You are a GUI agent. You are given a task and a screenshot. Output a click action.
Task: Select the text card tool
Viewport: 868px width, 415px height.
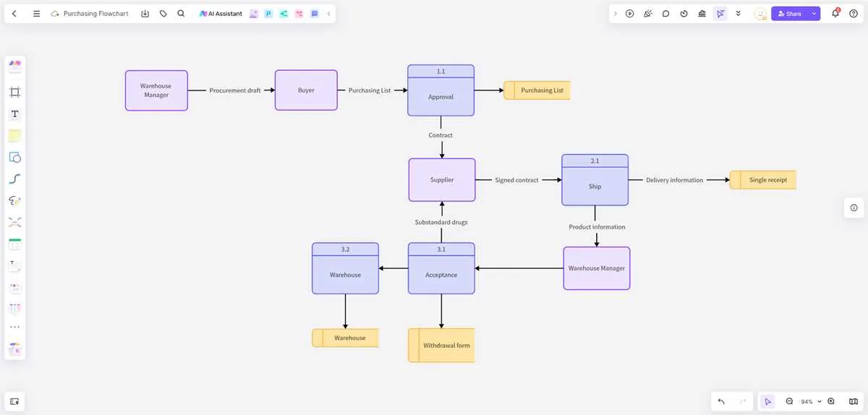14,265
